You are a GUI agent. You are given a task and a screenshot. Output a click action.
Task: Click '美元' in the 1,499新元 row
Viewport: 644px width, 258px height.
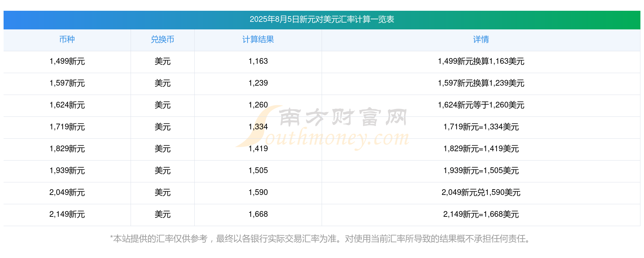tap(162, 62)
